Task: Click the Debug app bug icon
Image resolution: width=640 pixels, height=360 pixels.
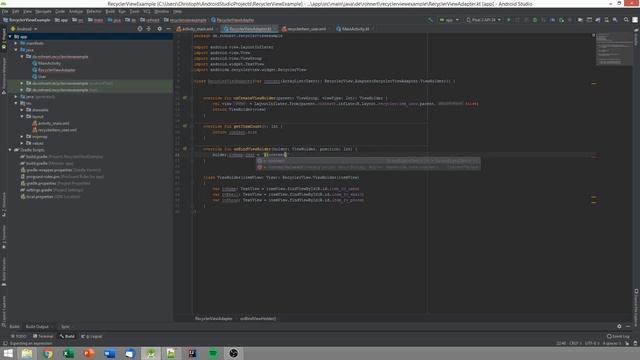Action: pyautogui.click(x=535, y=20)
